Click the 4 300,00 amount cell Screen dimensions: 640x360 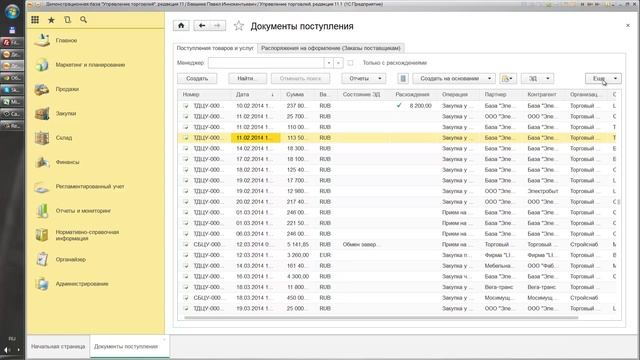point(298,276)
